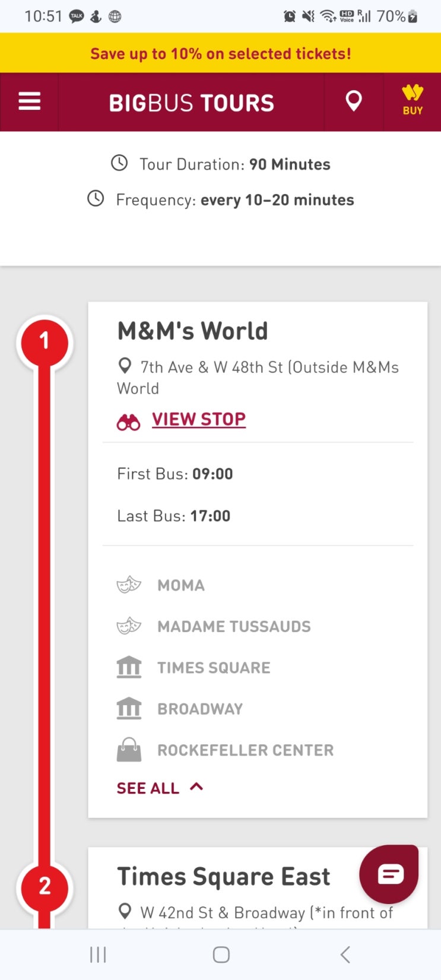This screenshot has height=980, width=441.
Task: Select route stop marker number 1
Action: tap(44, 342)
